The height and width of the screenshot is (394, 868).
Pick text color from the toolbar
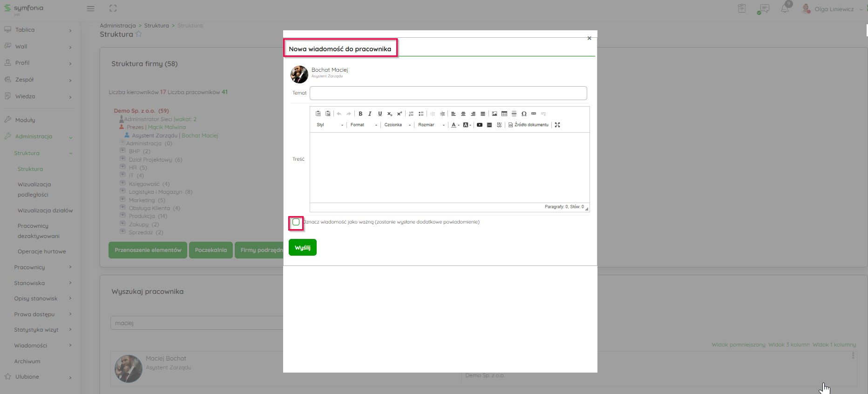(x=454, y=125)
